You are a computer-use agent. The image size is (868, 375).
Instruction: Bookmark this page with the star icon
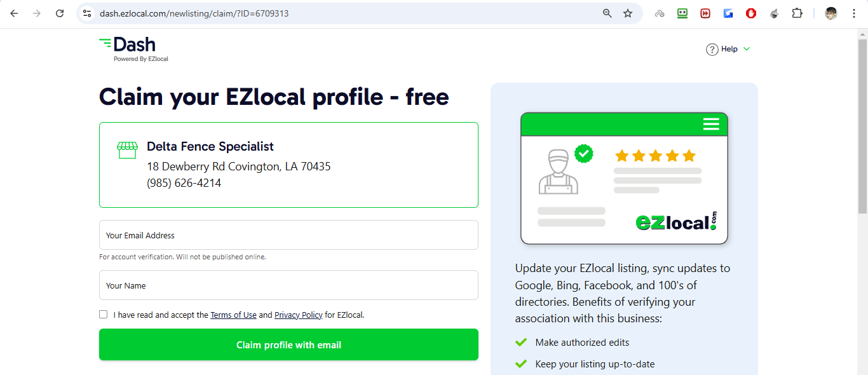pyautogui.click(x=628, y=13)
